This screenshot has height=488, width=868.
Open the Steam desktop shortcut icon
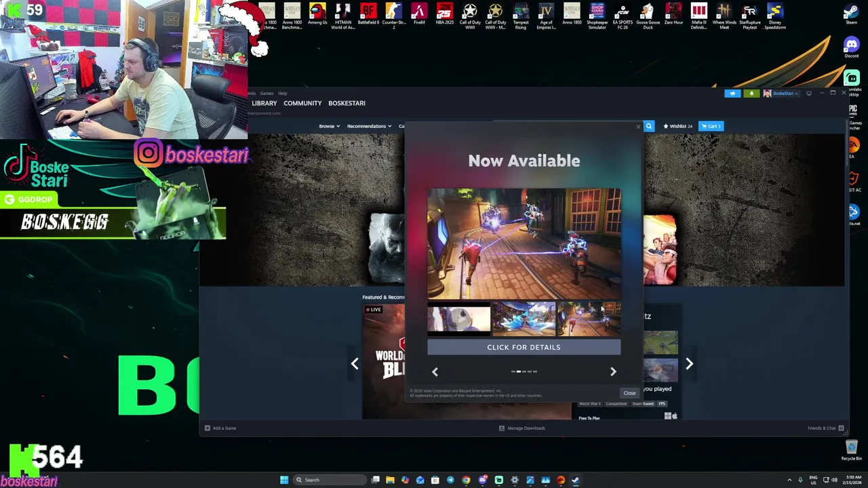click(x=851, y=15)
